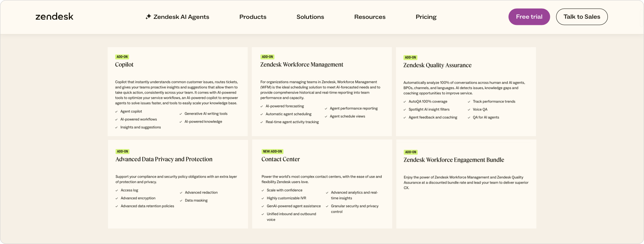Click checkmark beside QA for AI agents
Image resolution: width=644 pixels, height=244 pixels.
click(469, 118)
